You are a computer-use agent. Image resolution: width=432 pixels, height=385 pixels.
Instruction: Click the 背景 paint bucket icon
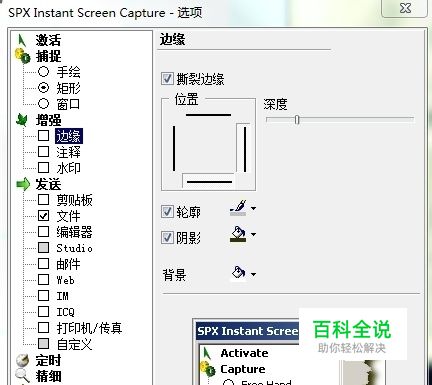[x=238, y=274]
